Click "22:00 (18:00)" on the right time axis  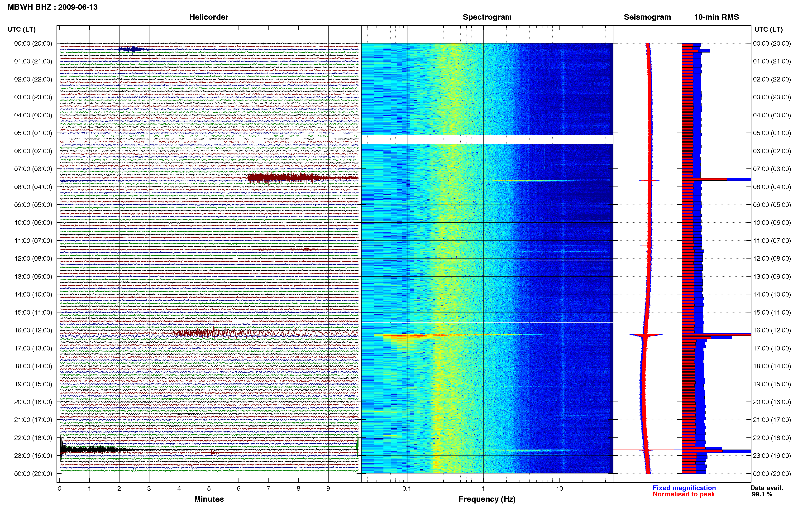(x=772, y=438)
